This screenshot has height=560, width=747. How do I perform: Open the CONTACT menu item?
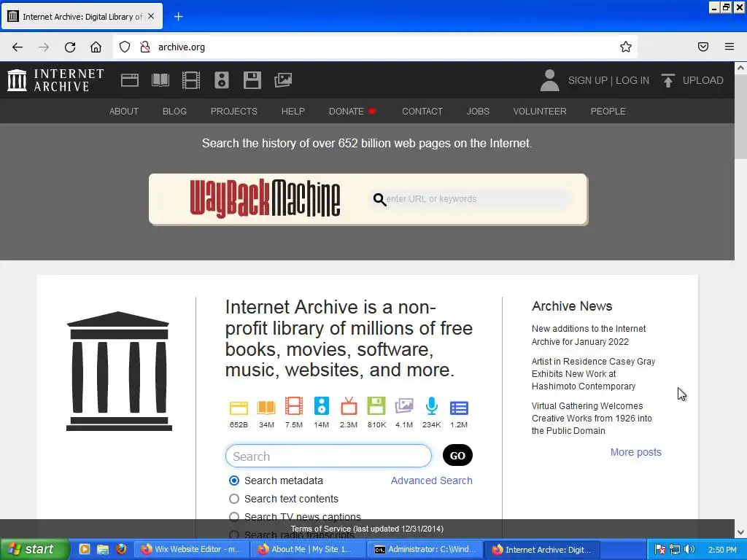(x=422, y=111)
